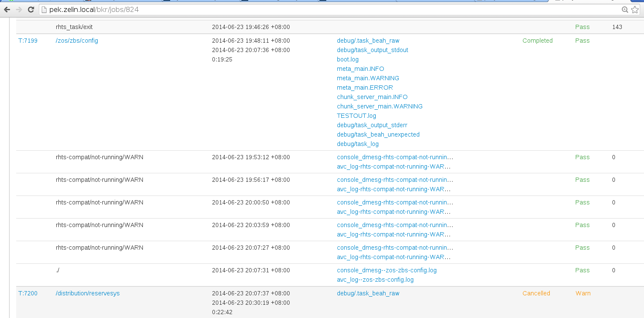The image size is (644, 318).
Task: Open avc_log for the 19:56:17 result
Action: point(394,189)
